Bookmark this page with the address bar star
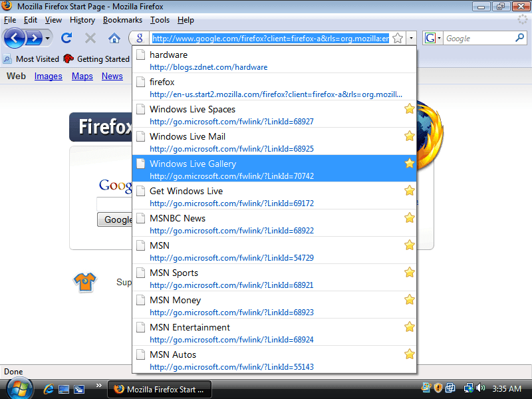This screenshot has width=532, height=399. click(x=397, y=39)
